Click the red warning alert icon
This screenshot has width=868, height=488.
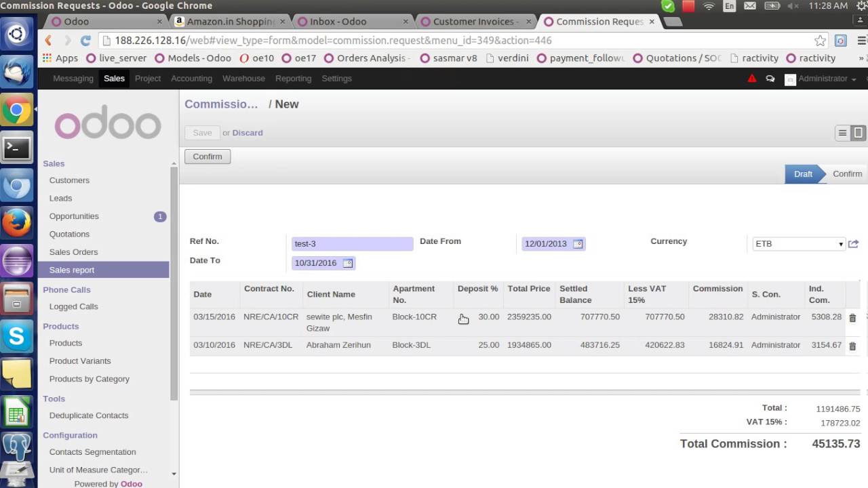tap(751, 79)
